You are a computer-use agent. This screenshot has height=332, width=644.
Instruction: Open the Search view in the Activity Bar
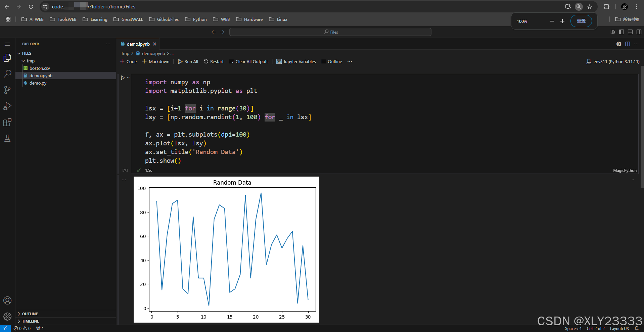point(7,74)
